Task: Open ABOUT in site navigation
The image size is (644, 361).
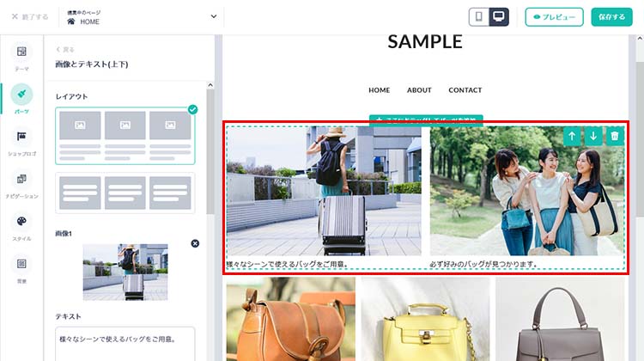Action: click(x=419, y=90)
